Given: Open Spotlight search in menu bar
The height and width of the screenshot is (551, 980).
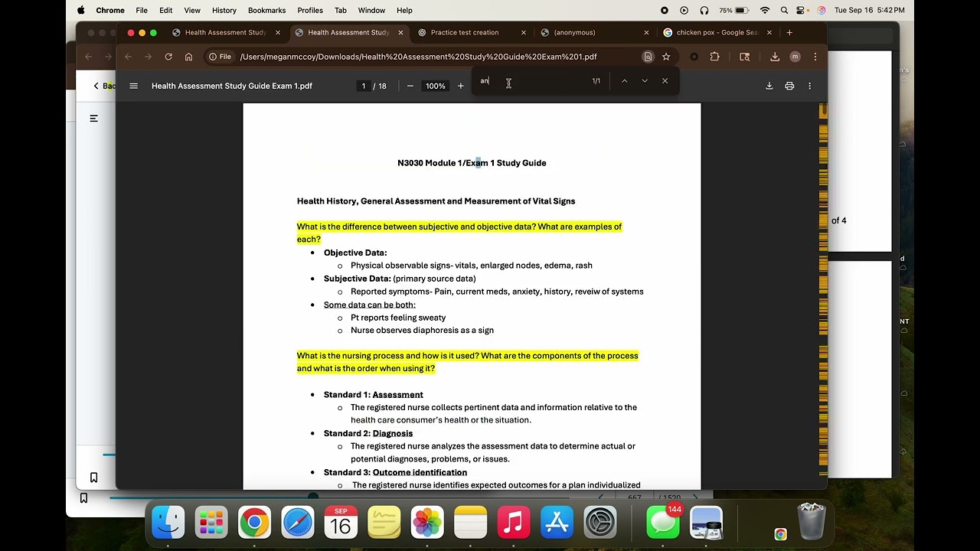Looking at the screenshot, I should 784,10.
